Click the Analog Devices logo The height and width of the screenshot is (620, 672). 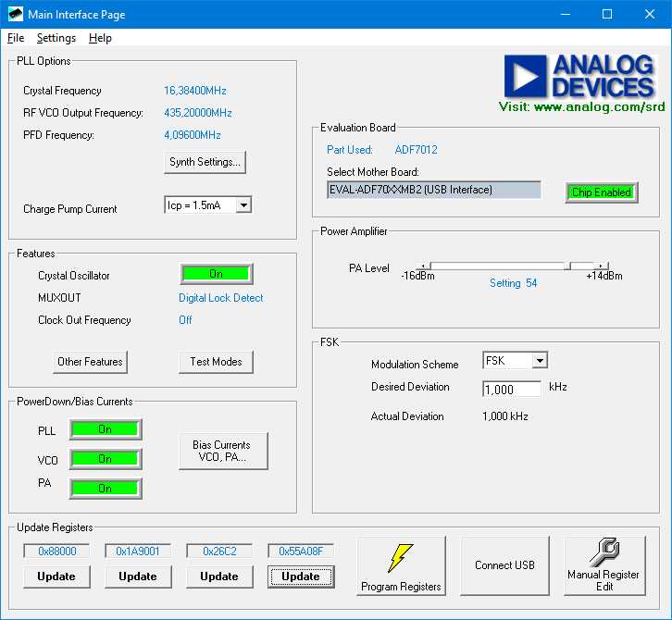click(579, 76)
